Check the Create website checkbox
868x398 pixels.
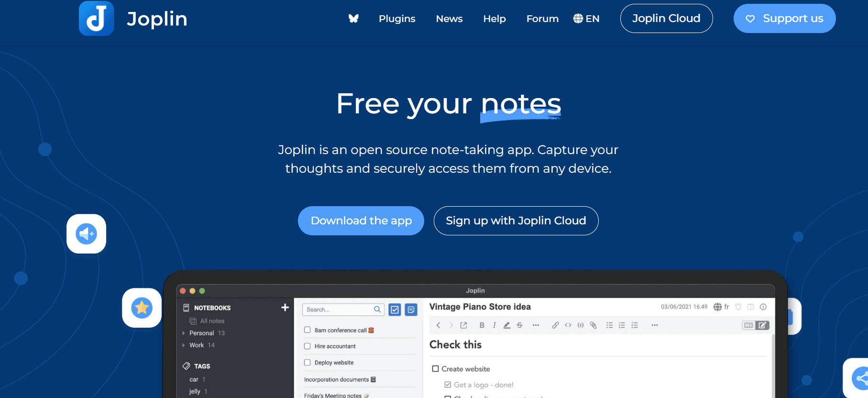435,369
